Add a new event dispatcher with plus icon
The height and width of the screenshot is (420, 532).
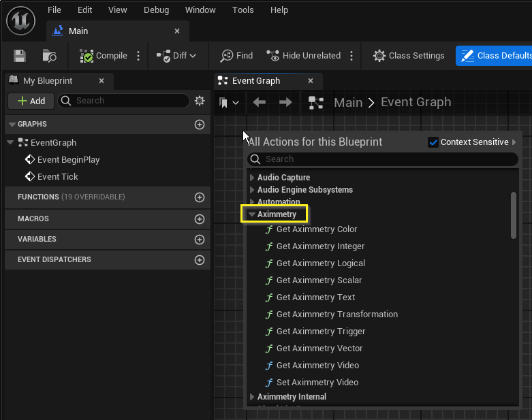click(200, 260)
